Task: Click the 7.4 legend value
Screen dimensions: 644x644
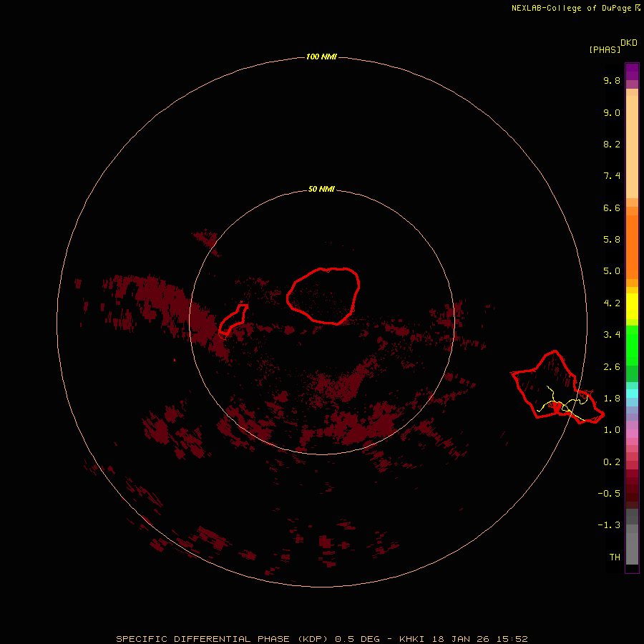Action: (x=612, y=176)
